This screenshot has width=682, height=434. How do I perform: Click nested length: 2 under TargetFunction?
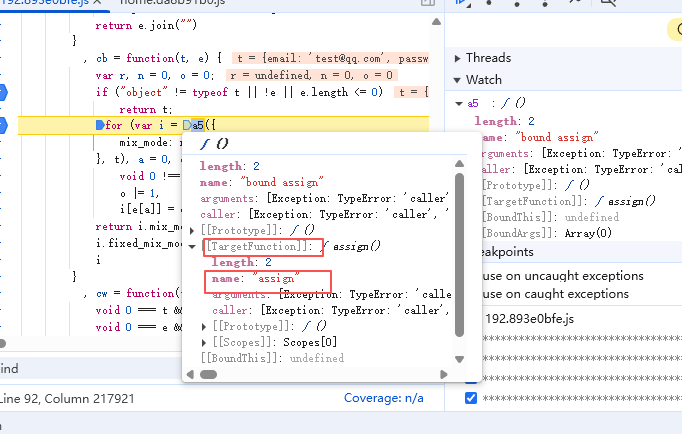pyautogui.click(x=242, y=262)
